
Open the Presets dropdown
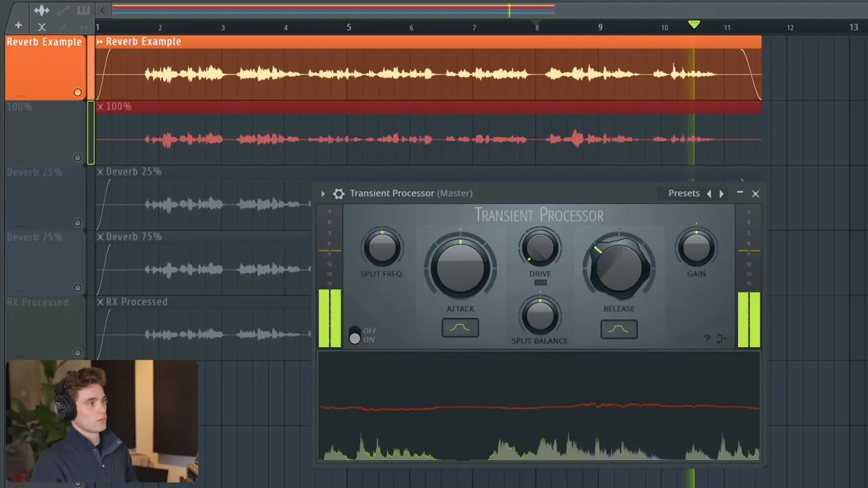pyautogui.click(x=684, y=193)
